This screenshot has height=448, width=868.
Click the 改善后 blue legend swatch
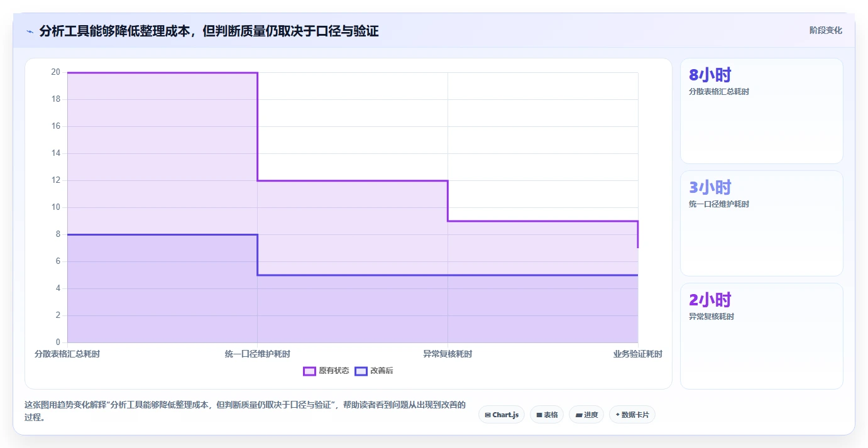click(x=361, y=371)
